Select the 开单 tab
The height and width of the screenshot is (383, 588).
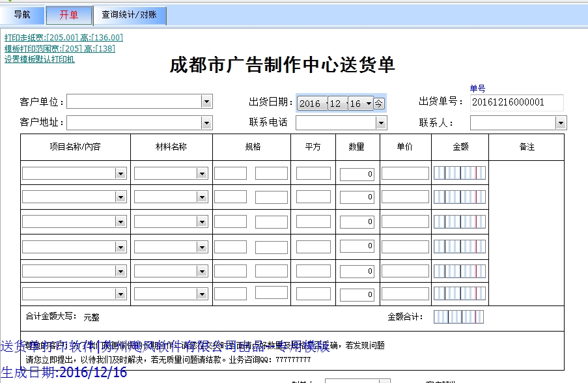point(69,15)
